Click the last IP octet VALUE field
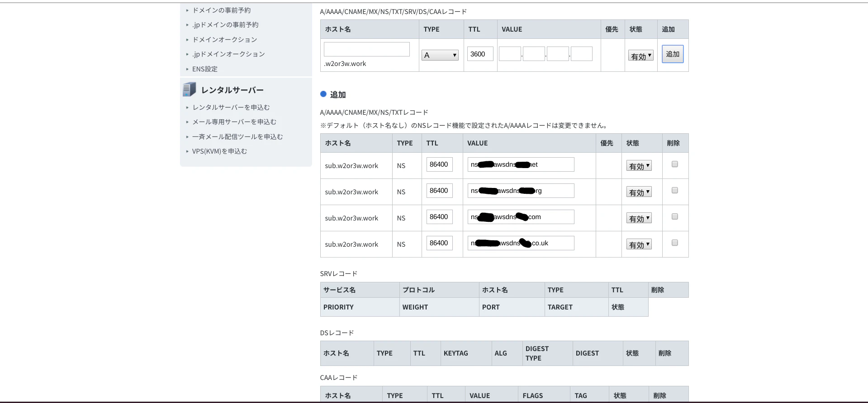 coord(582,54)
